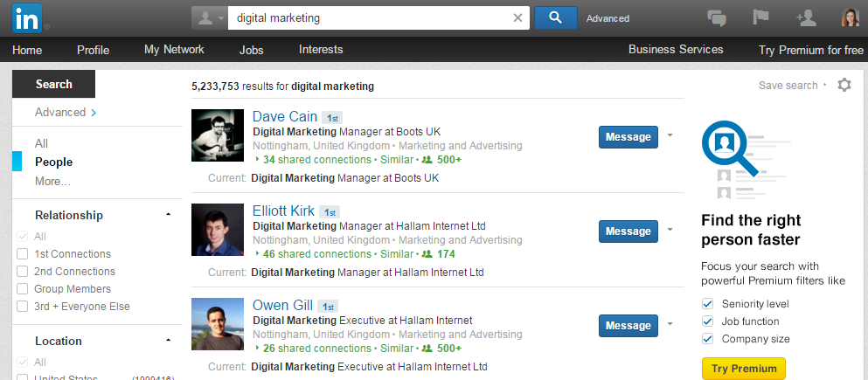This screenshot has height=380, width=868.
Task: Open search settings gear icon
Action: tap(844, 85)
